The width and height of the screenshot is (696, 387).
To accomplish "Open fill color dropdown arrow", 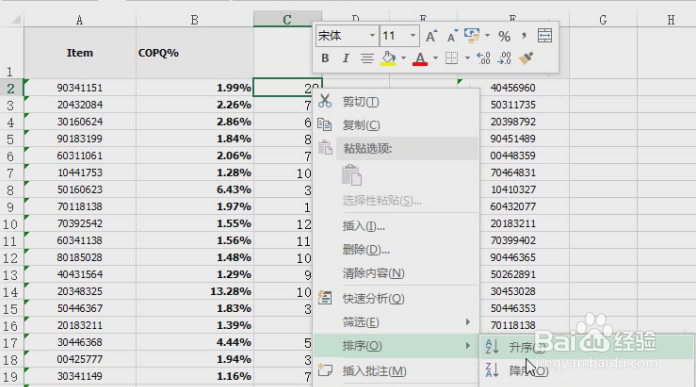I will (403, 58).
